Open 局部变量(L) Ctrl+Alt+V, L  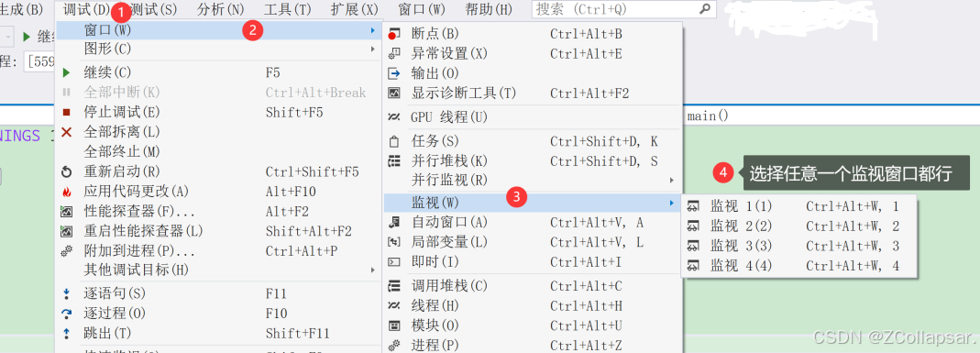531,242
